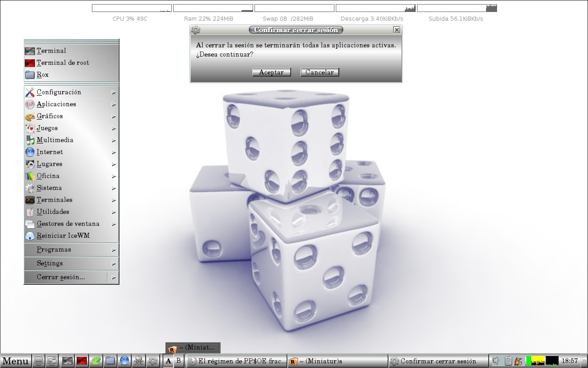Expand the Multimedia submenu arrow
588x368 pixels.
pos(113,140)
